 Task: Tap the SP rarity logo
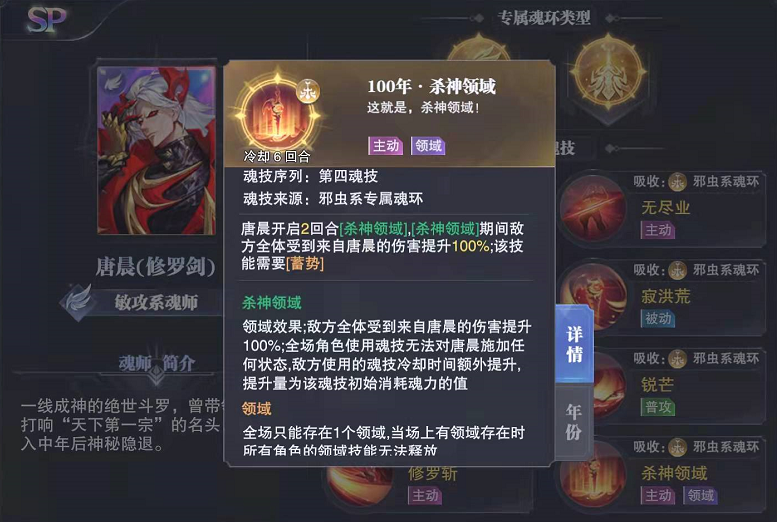tap(46, 20)
